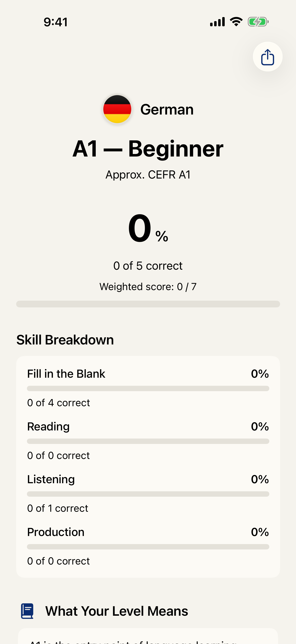The height and width of the screenshot is (644, 296).
Task: Tap the share icon button
Action: point(268,57)
